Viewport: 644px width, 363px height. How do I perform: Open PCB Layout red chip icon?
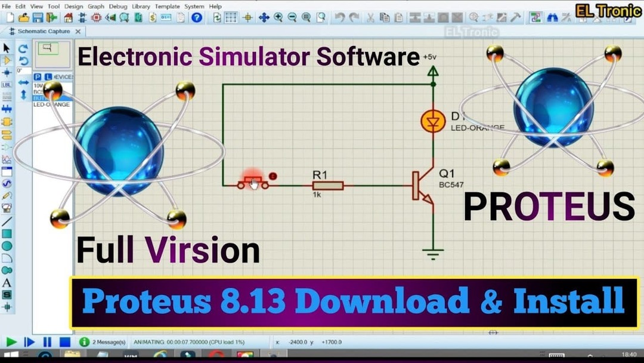click(x=97, y=18)
